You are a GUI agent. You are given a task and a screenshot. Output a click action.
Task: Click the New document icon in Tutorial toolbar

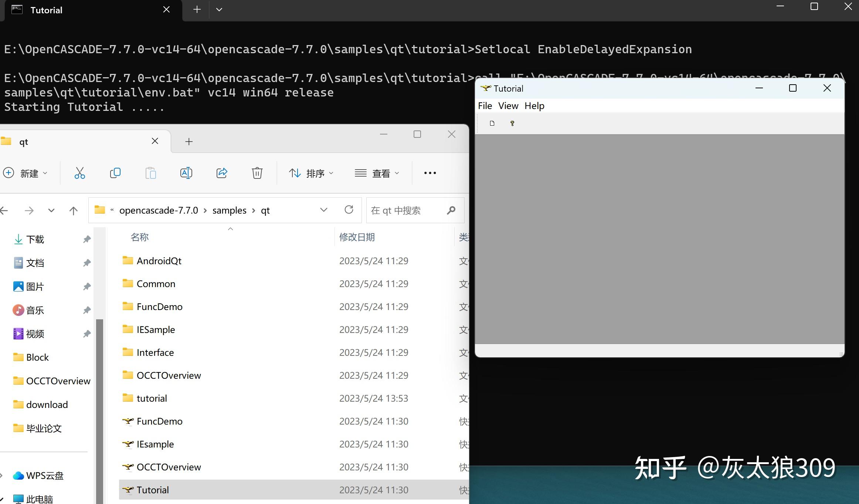coord(492,123)
